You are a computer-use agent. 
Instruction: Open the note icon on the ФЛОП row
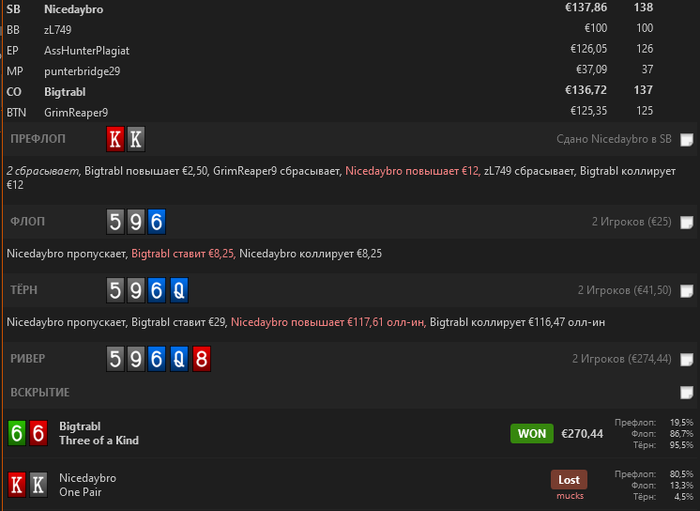tap(687, 222)
